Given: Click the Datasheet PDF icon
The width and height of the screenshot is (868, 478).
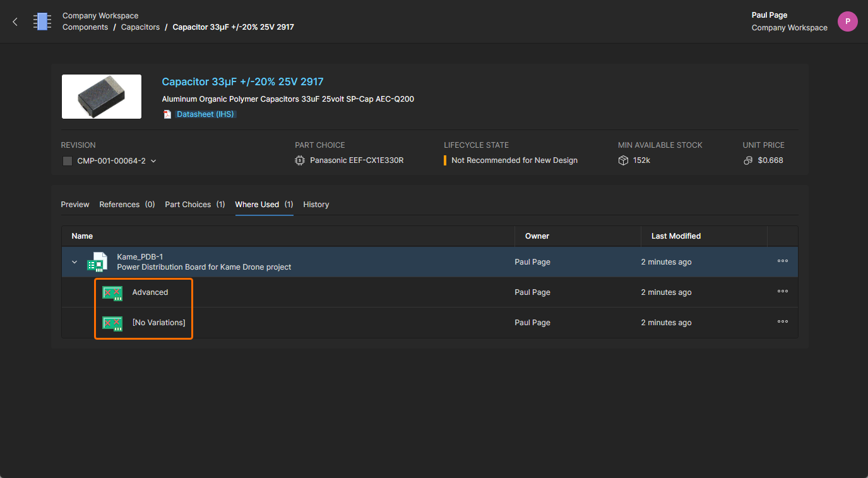Looking at the screenshot, I should [x=167, y=114].
